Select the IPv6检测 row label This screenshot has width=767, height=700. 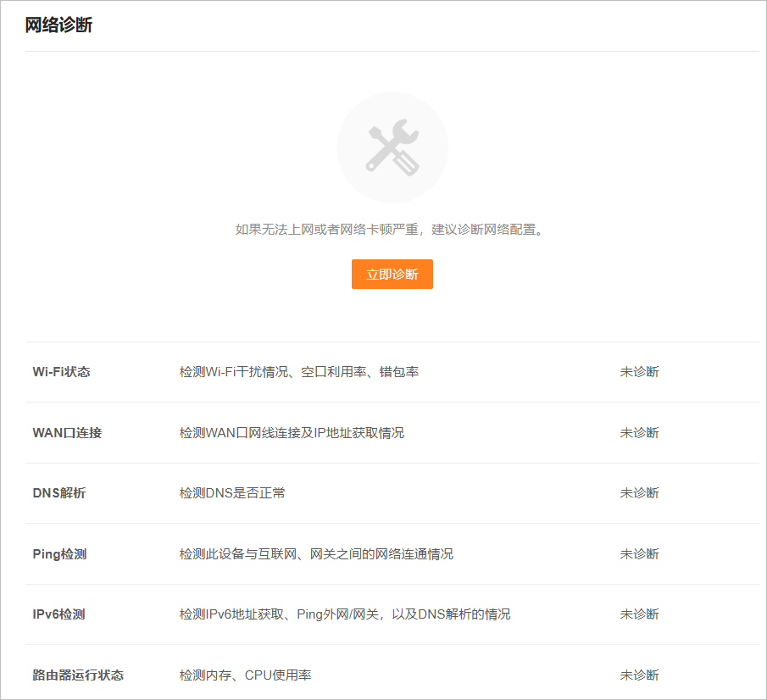pyautogui.click(x=58, y=614)
